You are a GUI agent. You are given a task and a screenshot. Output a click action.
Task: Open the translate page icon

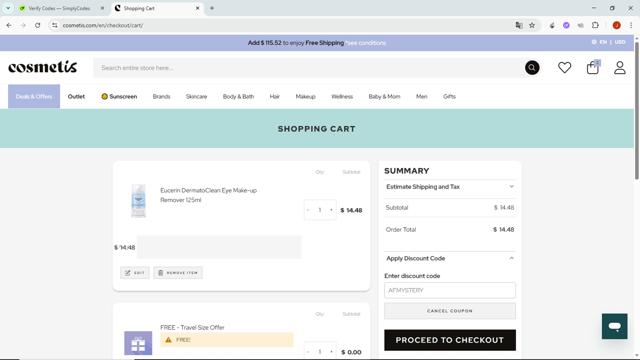(x=519, y=25)
